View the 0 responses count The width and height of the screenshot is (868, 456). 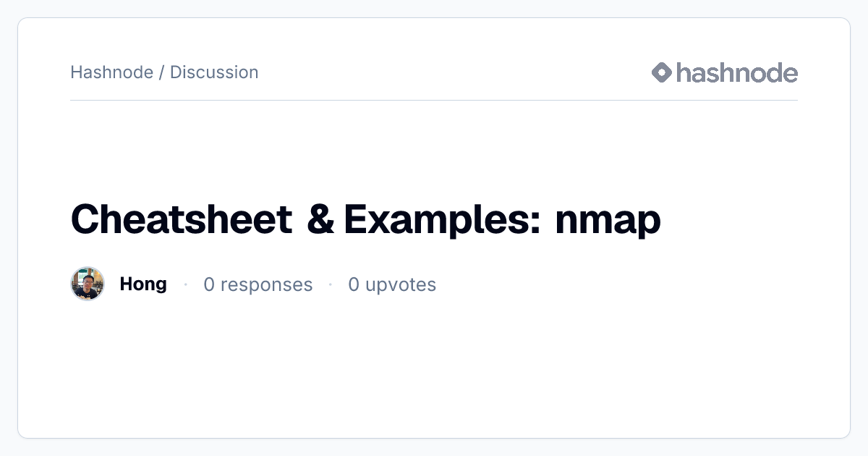click(x=258, y=284)
